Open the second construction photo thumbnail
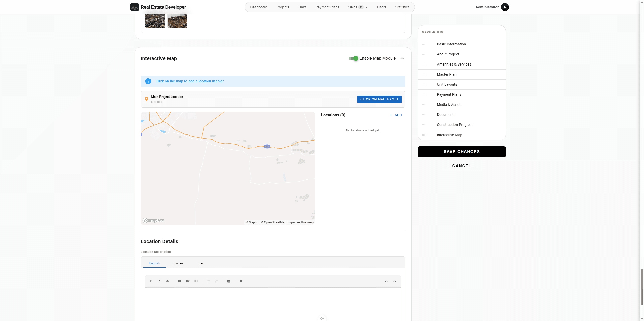The image size is (644, 321). 177,21
